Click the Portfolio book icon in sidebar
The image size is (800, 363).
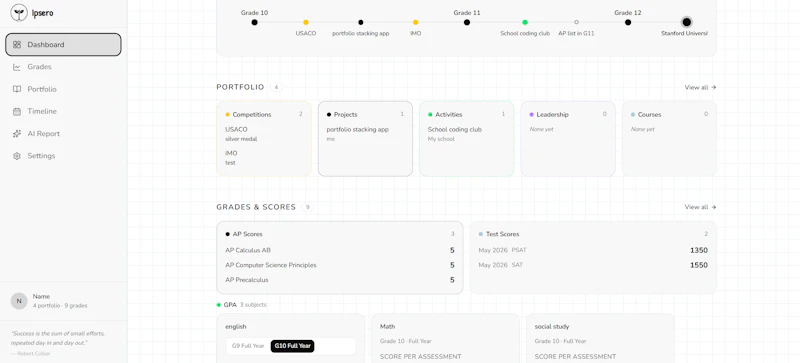tap(17, 89)
